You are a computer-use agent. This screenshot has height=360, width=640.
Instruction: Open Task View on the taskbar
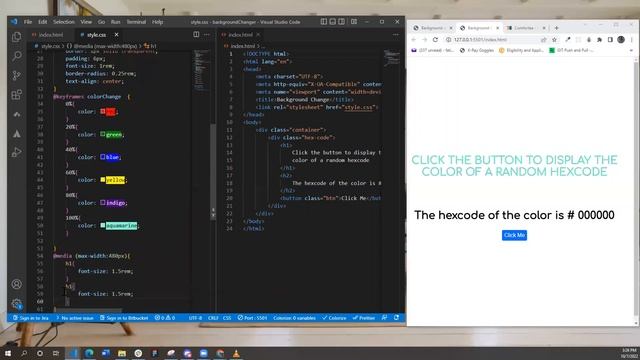coord(56,353)
